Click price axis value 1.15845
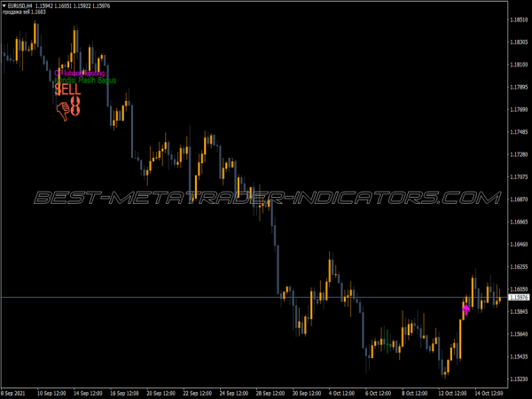Viewport: 532px width, 399px height. (519, 311)
